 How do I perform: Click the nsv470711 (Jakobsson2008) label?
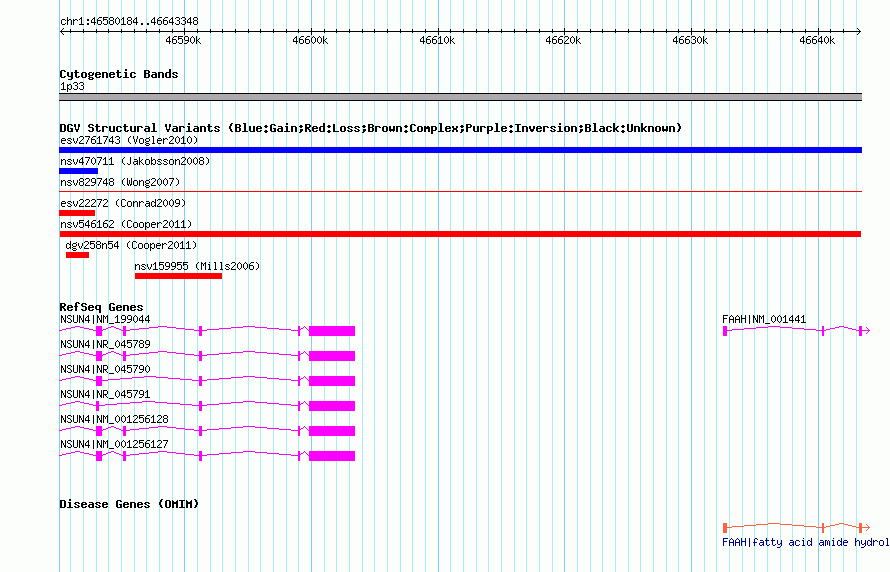tap(135, 161)
